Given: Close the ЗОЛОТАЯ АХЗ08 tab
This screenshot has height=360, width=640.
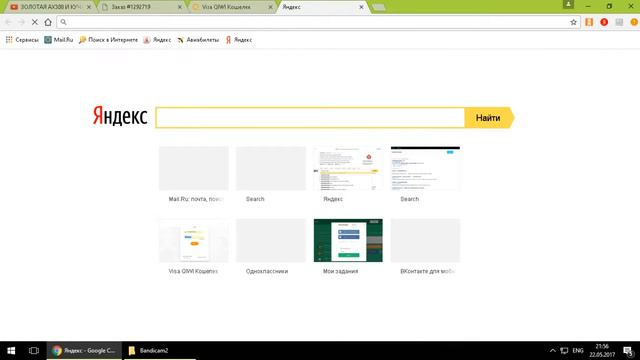Looking at the screenshot, I should click(89, 7).
